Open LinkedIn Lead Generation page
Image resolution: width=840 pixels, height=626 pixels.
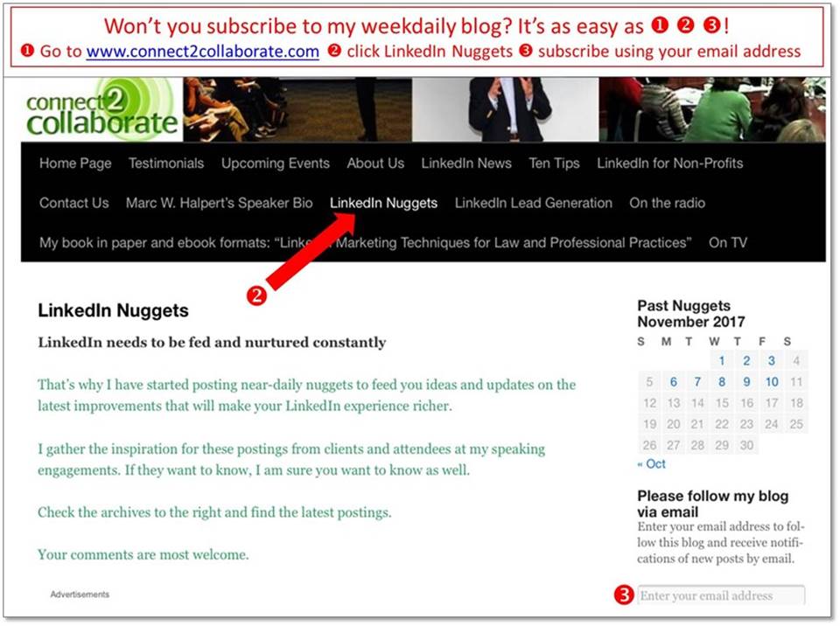(x=533, y=203)
